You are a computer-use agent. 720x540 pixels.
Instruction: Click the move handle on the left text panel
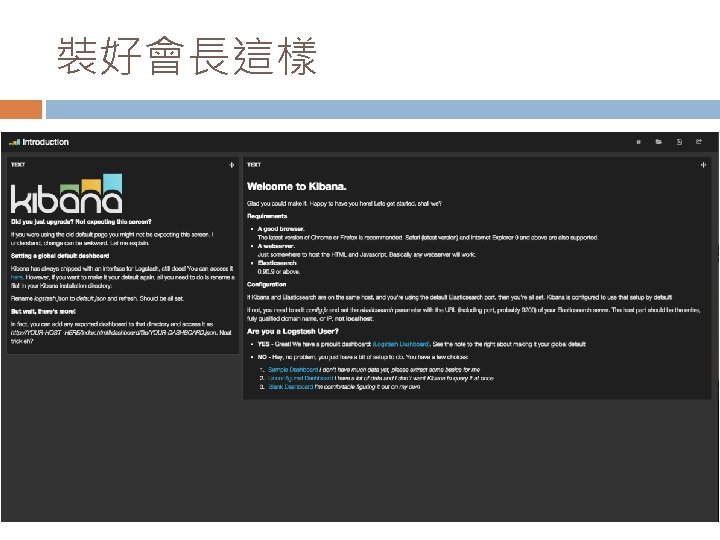pos(231,164)
